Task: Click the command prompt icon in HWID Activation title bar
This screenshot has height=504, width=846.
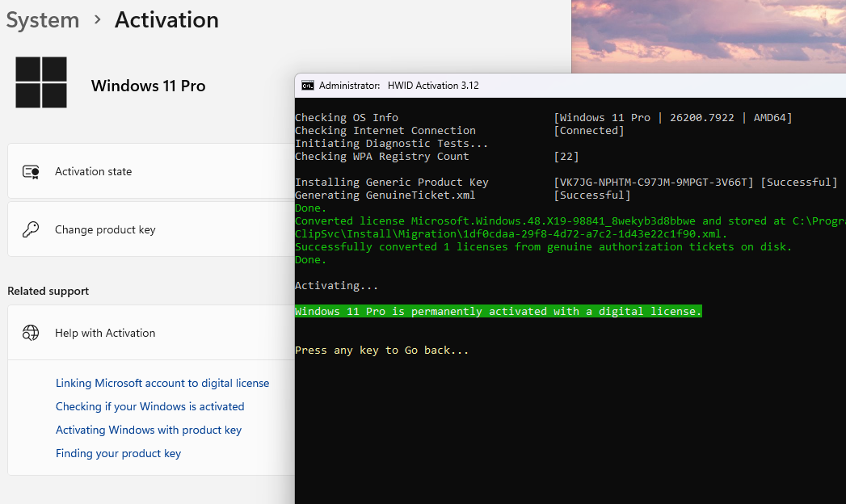Action: point(308,86)
